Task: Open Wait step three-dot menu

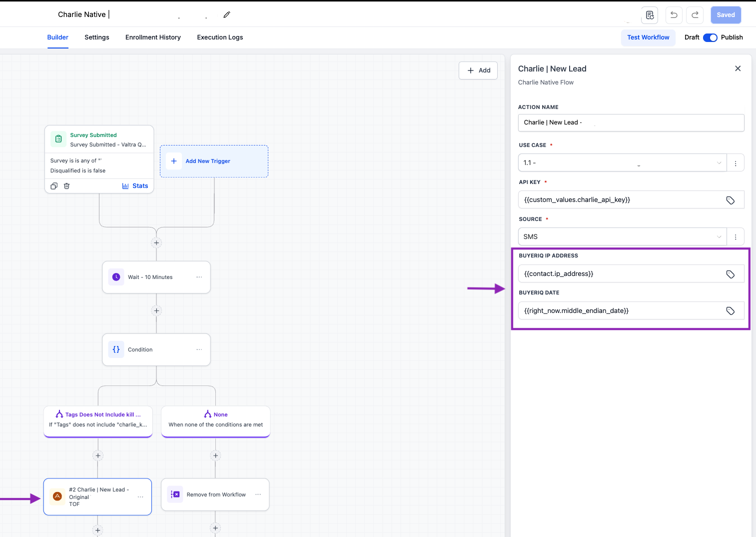Action: (199, 277)
